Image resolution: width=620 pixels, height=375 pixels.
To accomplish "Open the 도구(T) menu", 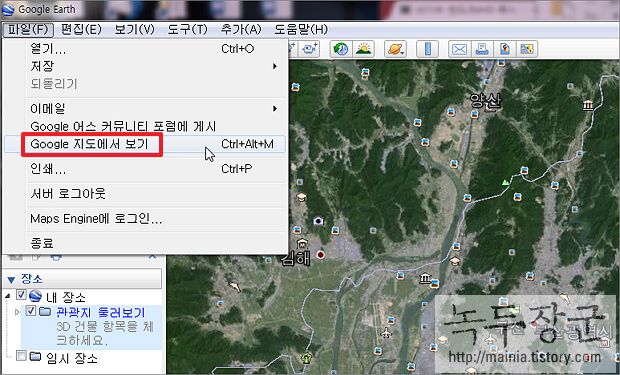I will pos(187,30).
